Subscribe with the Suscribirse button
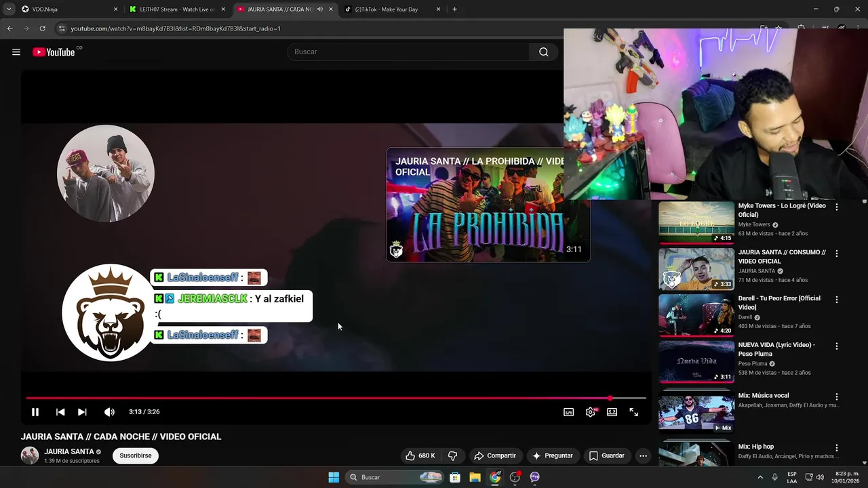 pyautogui.click(x=136, y=455)
